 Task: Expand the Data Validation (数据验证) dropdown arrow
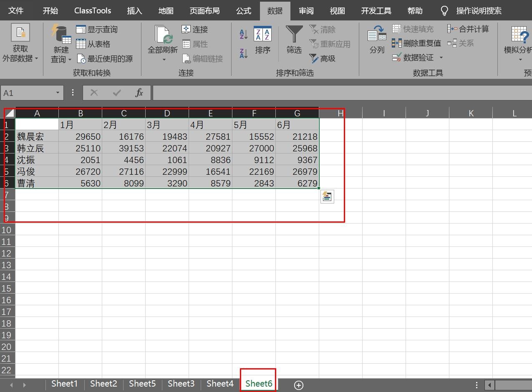[x=441, y=58]
